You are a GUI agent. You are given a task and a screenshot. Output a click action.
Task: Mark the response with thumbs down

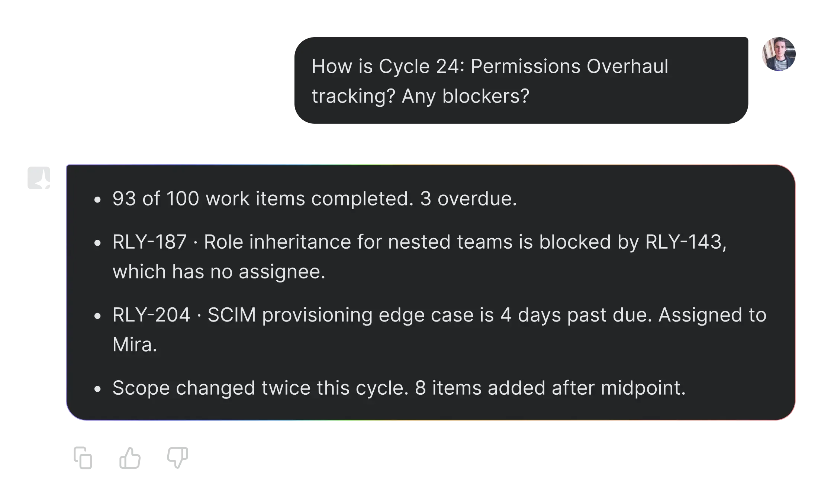[x=178, y=458]
